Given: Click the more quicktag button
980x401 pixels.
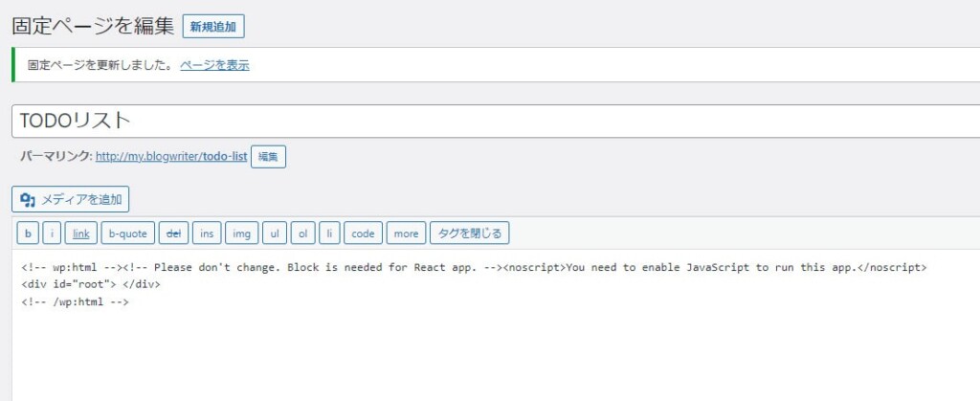Looking at the screenshot, I should [406, 234].
